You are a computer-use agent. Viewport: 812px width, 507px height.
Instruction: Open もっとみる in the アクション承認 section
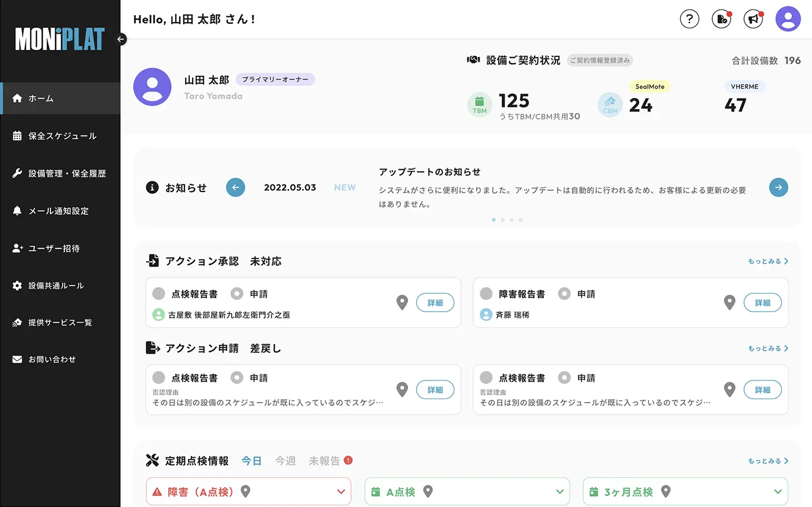click(x=767, y=261)
